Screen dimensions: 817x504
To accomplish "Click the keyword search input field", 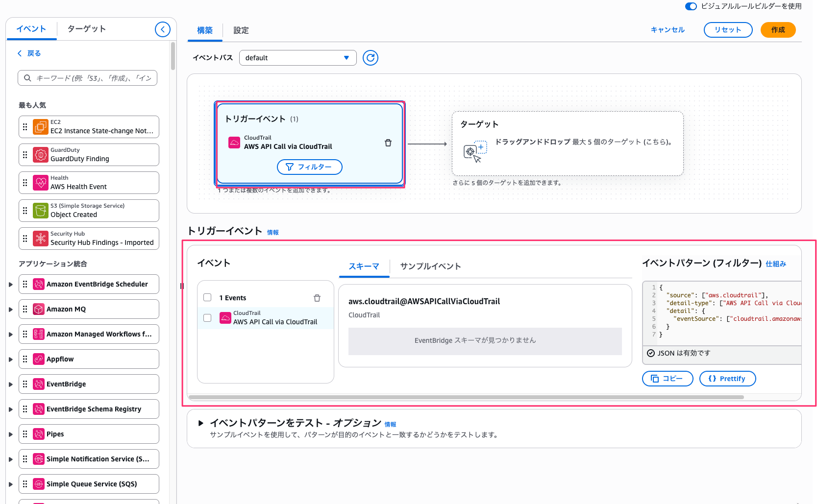I will [x=93, y=78].
